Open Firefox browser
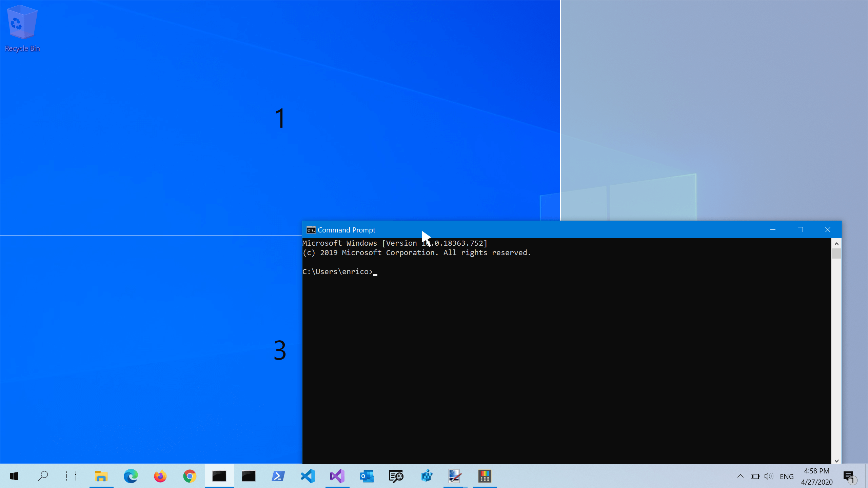The width and height of the screenshot is (868, 488). point(160,476)
